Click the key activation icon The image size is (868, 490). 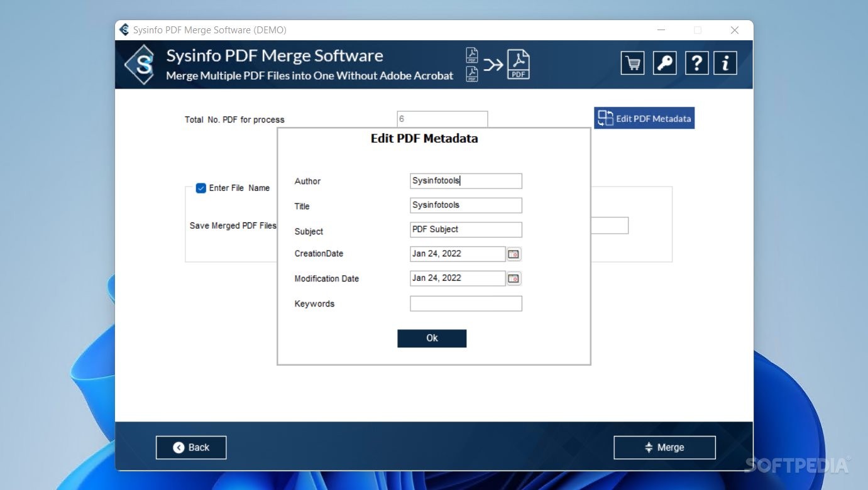(x=665, y=63)
